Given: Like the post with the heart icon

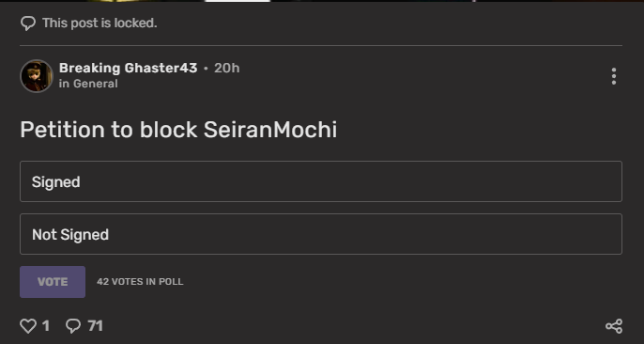Looking at the screenshot, I should 28,326.
